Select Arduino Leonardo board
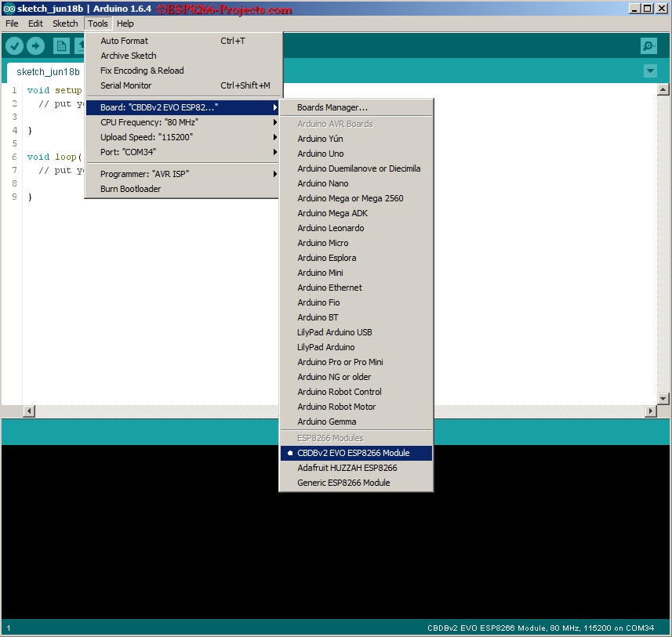Screen dimensions: 672x637 click(356, 228)
